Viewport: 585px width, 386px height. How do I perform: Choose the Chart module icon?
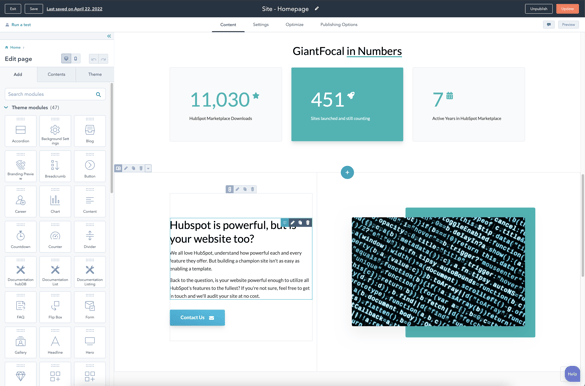pyautogui.click(x=55, y=201)
